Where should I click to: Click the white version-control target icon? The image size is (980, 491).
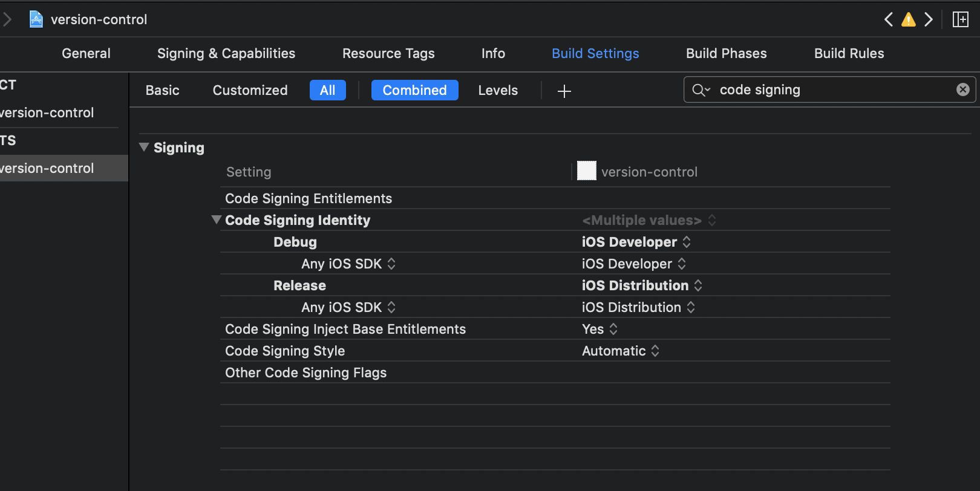coord(587,171)
